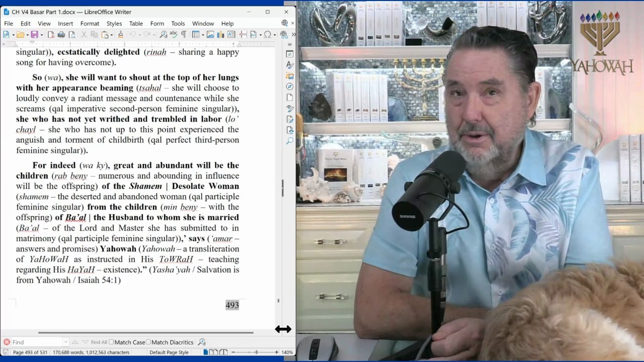Open Find and Replace from find bar
The height and width of the screenshot is (362, 644).
click(x=202, y=342)
